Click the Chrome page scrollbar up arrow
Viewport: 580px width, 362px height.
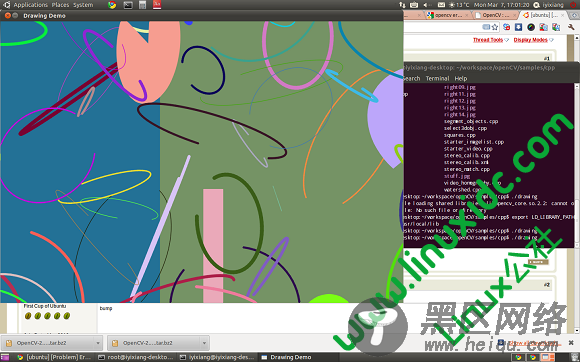(577, 37)
